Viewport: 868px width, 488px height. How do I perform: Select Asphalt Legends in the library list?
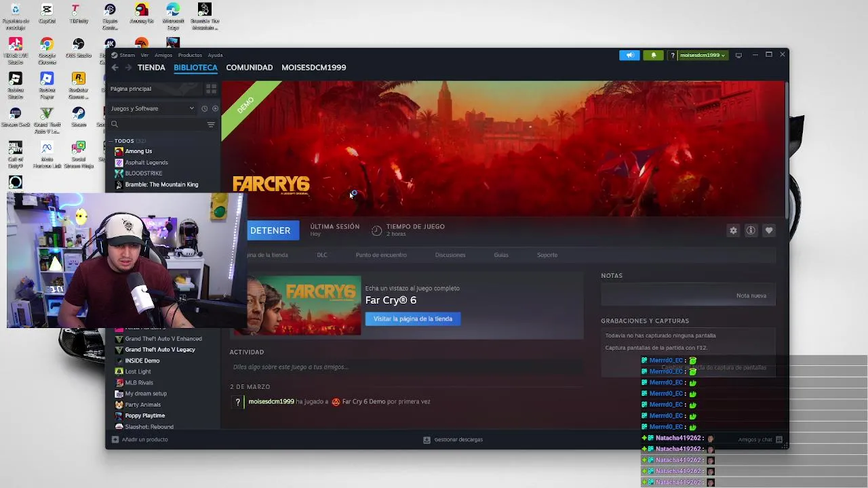[146, 163]
